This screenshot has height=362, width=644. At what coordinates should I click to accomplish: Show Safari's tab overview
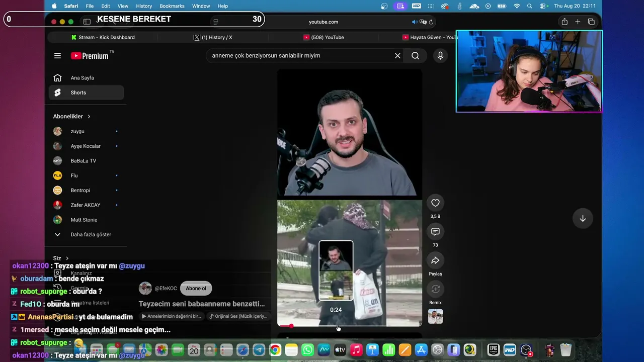591,22
